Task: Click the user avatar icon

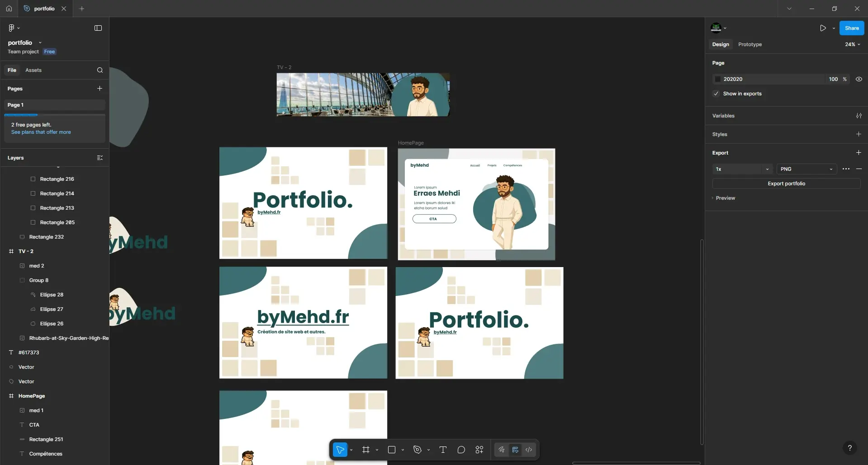Action: tap(716, 28)
